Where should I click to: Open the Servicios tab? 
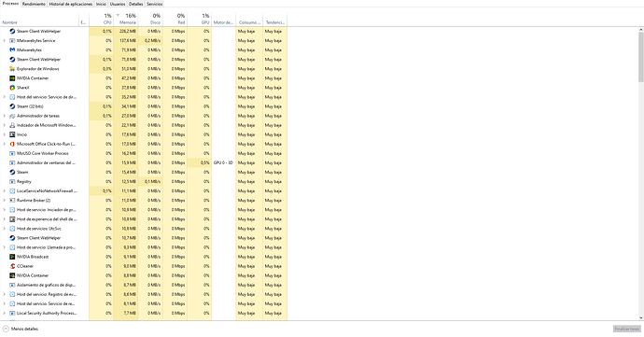coord(155,4)
